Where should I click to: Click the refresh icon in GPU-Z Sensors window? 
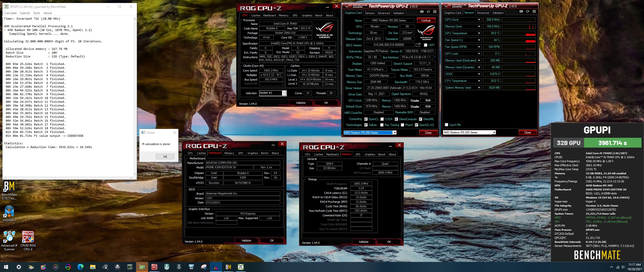point(528,11)
